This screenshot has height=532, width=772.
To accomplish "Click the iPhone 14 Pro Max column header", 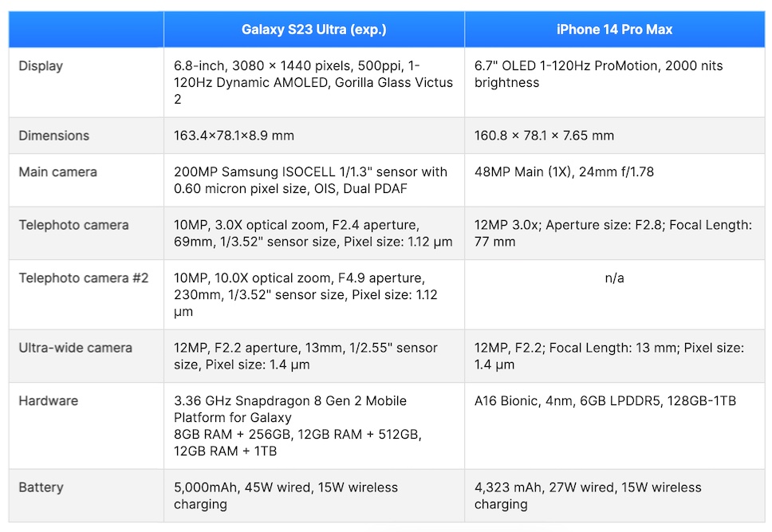I will click(x=614, y=30).
